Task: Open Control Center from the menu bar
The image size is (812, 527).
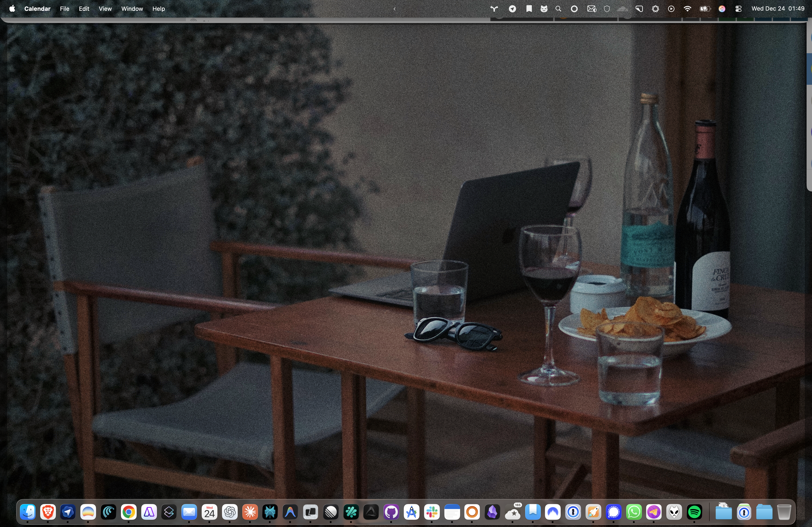Action: [x=738, y=9]
